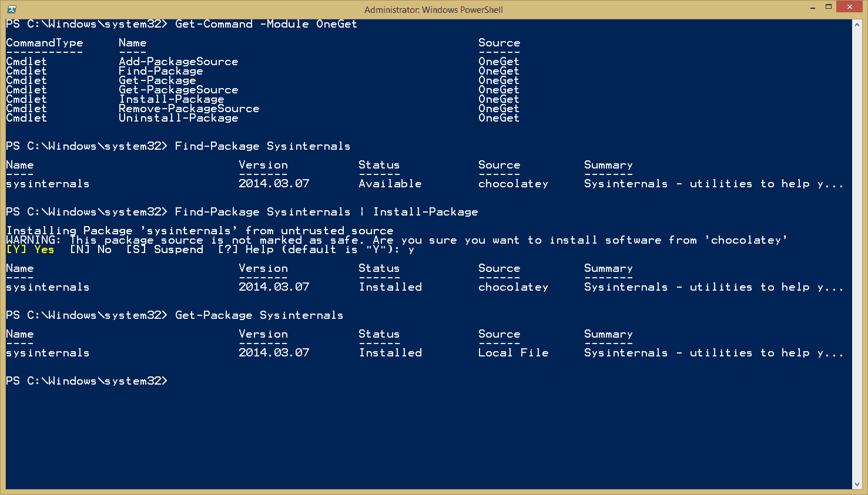Viewport: 868px width, 495px height.
Task: Select the version number 2014.03.07
Action: (274, 183)
